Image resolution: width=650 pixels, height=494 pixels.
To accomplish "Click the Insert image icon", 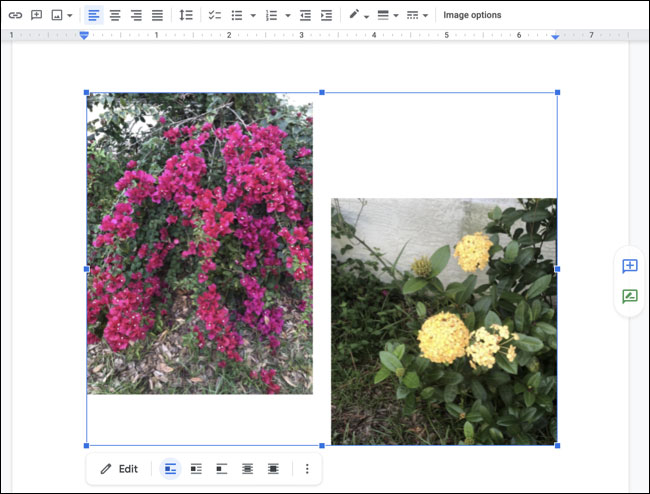I will [x=57, y=15].
